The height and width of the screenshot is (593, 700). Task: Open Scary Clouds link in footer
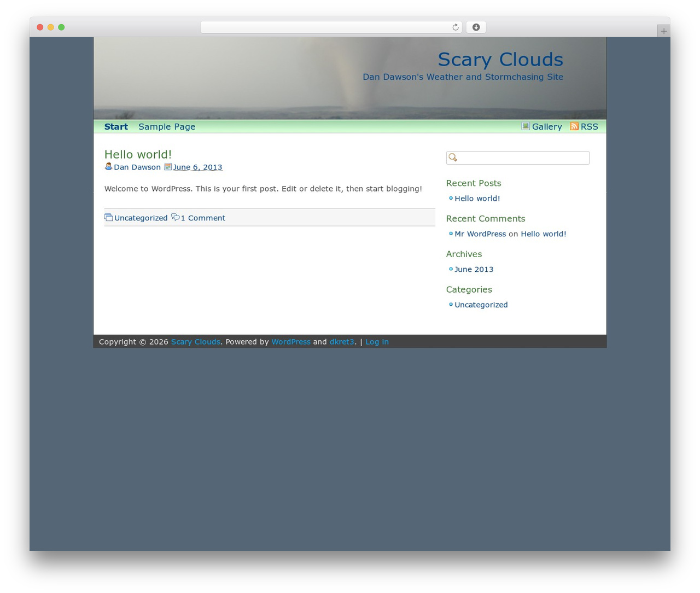196,342
